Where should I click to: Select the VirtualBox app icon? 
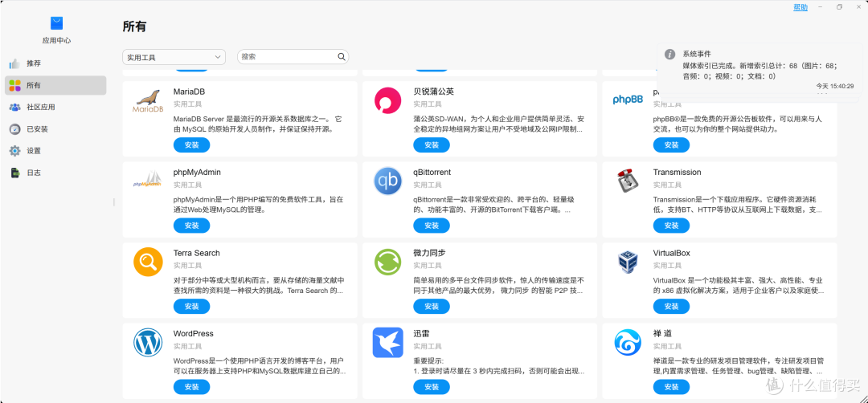(628, 262)
